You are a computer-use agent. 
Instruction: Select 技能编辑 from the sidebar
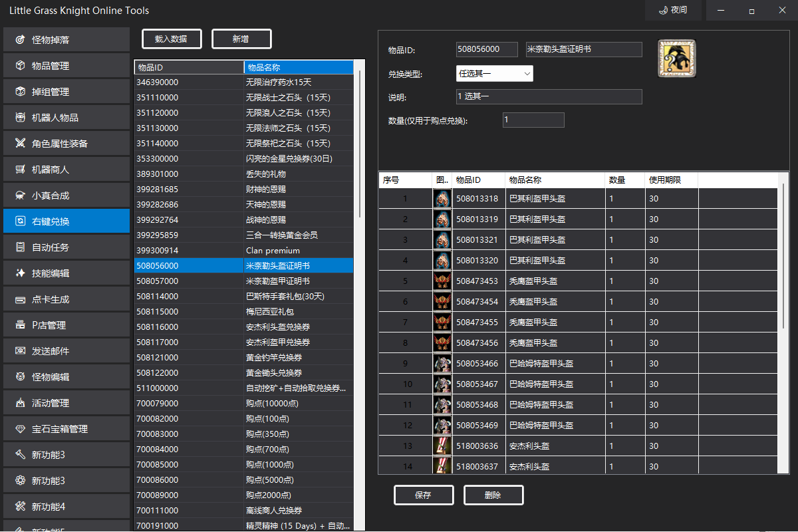[66, 273]
